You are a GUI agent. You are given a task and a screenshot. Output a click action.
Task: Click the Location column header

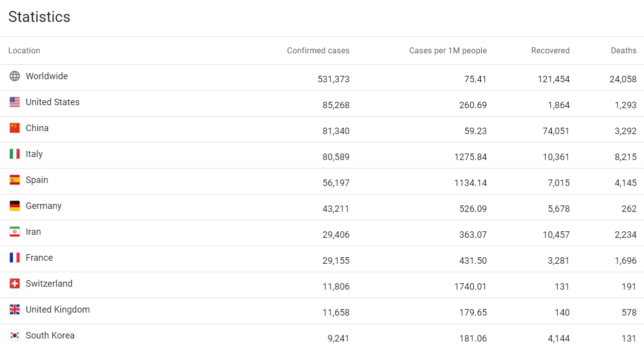pos(24,50)
